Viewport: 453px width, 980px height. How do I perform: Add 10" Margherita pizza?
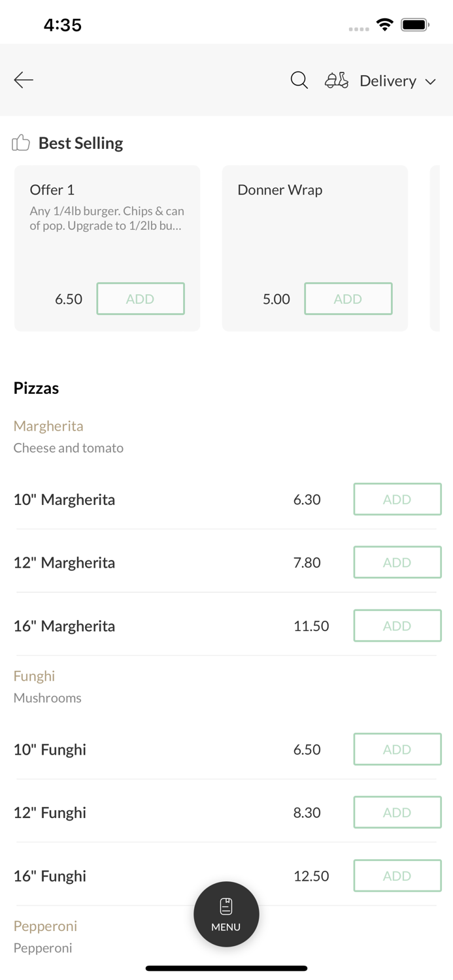(397, 499)
